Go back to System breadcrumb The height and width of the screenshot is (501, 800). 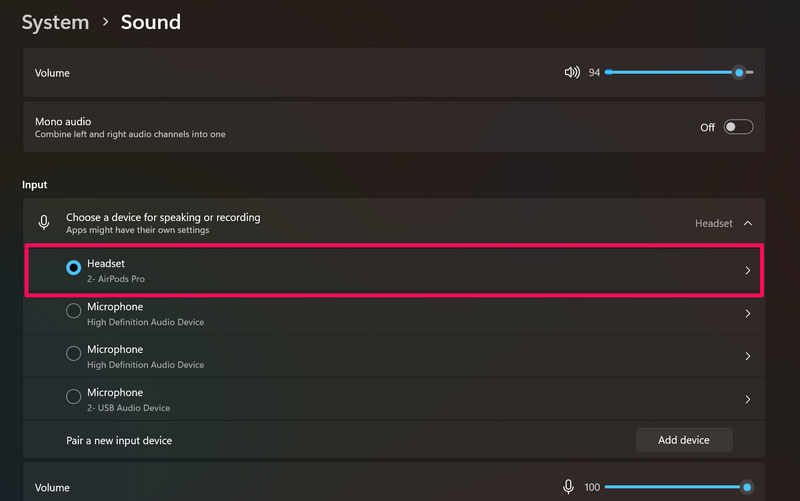(x=54, y=21)
